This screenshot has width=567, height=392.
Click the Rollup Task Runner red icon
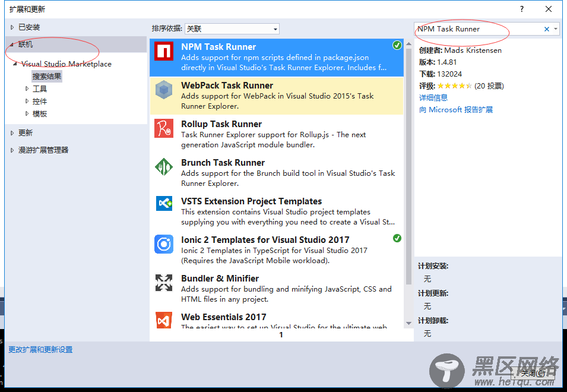point(164,128)
